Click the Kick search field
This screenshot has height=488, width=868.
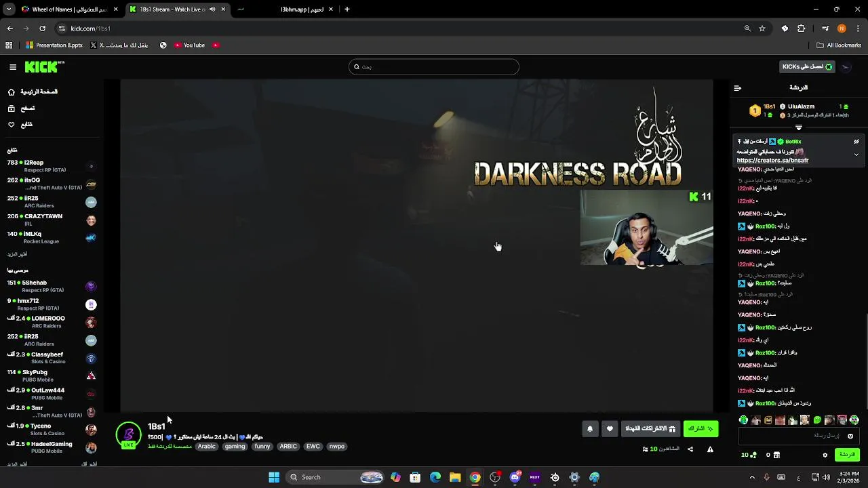pyautogui.click(x=434, y=66)
